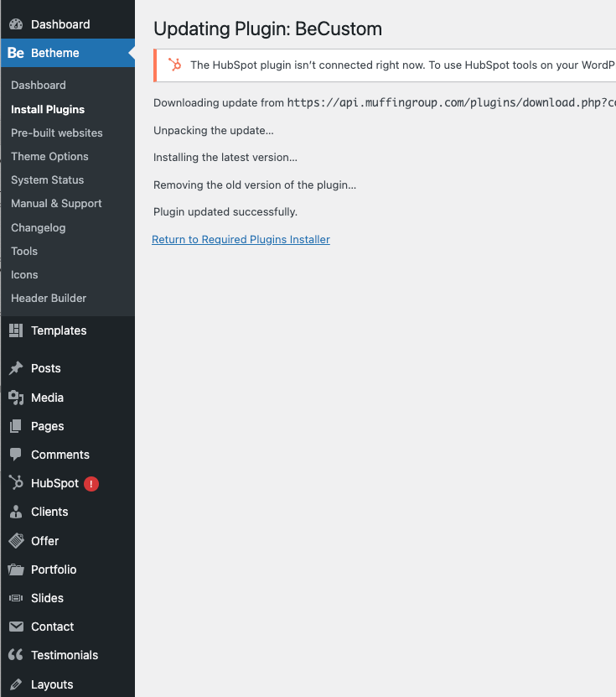
Task: Click the HubSpot not connected notice text
Action: point(403,65)
